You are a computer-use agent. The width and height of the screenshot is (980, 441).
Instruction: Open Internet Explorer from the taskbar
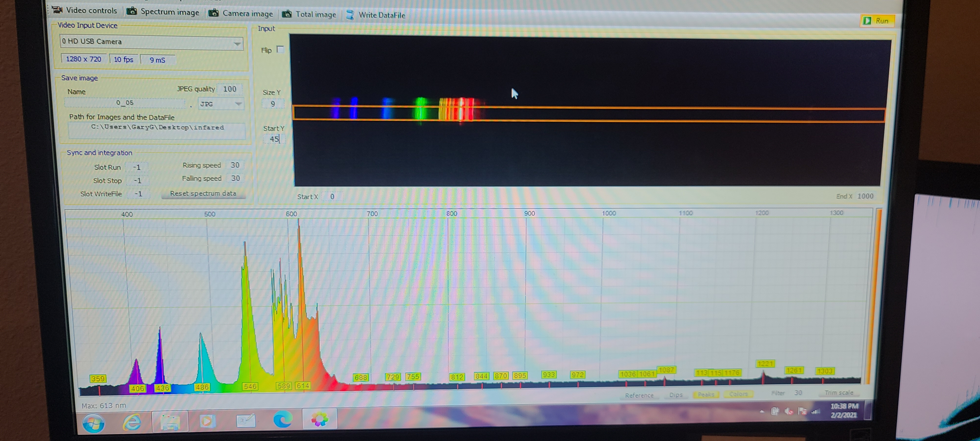[132, 422]
